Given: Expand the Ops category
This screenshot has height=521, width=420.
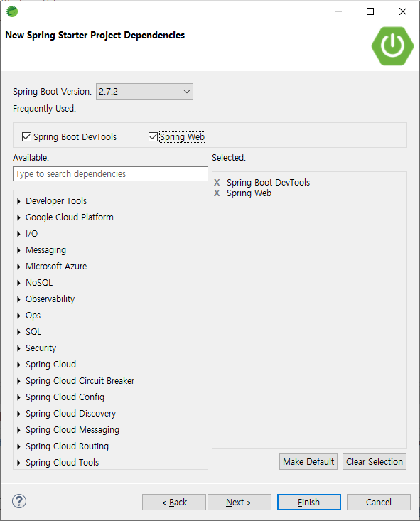Looking at the screenshot, I should point(18,316).
